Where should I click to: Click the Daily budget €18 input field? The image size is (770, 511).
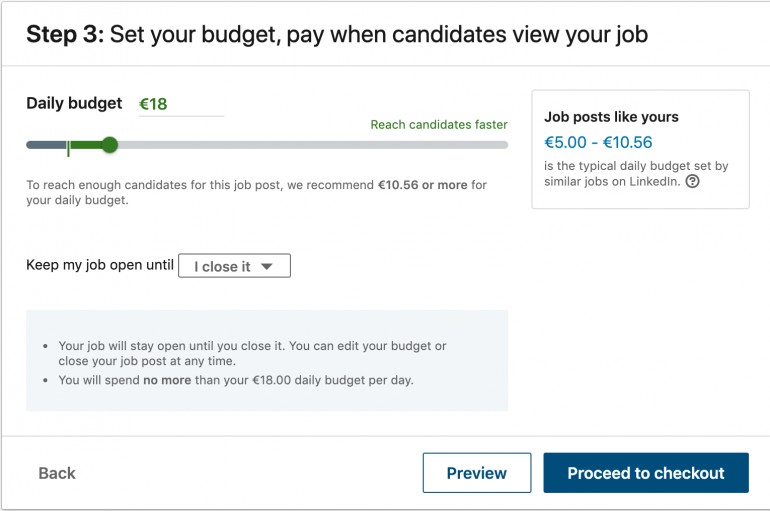tap(181, 104)
